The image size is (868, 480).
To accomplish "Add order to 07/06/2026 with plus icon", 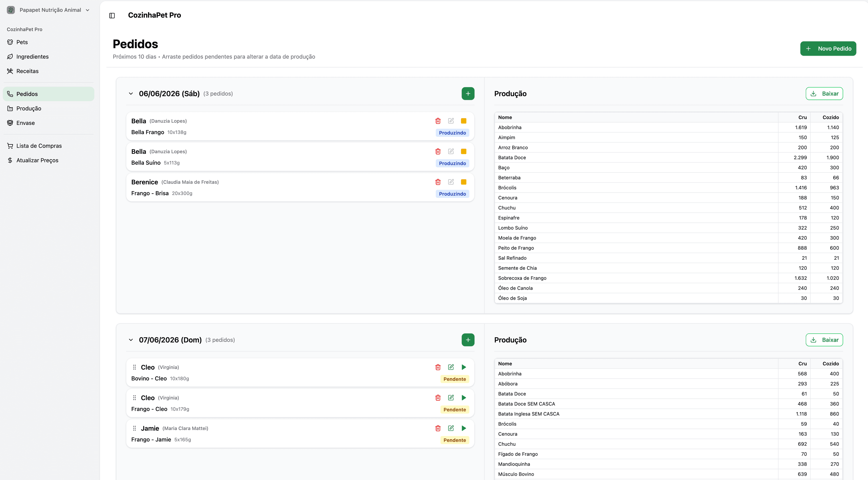I will click(468, 340).
